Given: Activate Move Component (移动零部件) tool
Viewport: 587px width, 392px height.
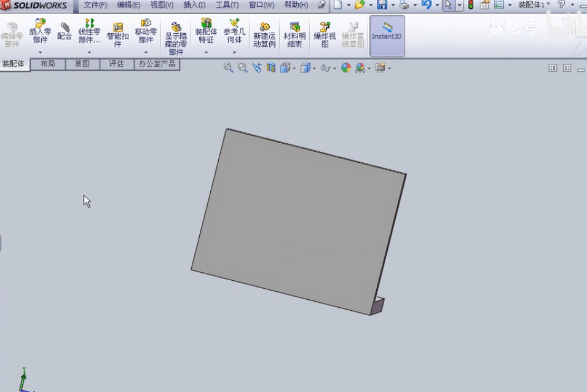Looking at the screenshot, I should click(x=146, y=31).
